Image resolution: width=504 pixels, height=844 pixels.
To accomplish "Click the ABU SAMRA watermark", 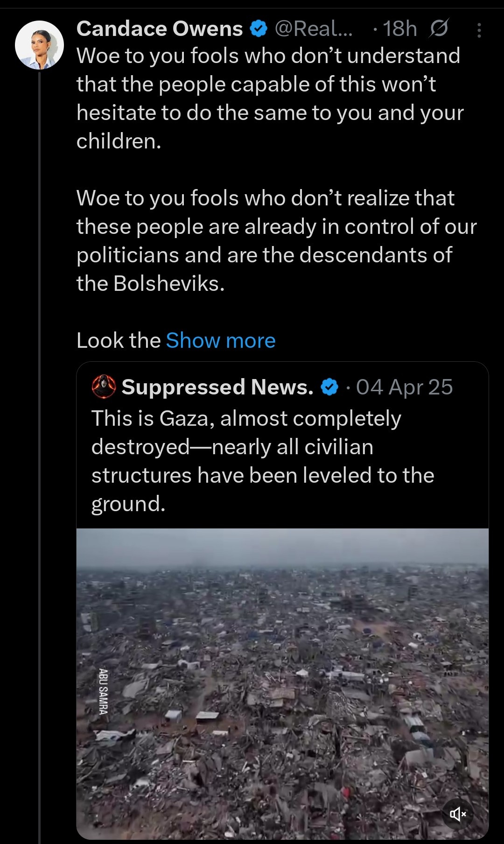I will pos(103,691).
